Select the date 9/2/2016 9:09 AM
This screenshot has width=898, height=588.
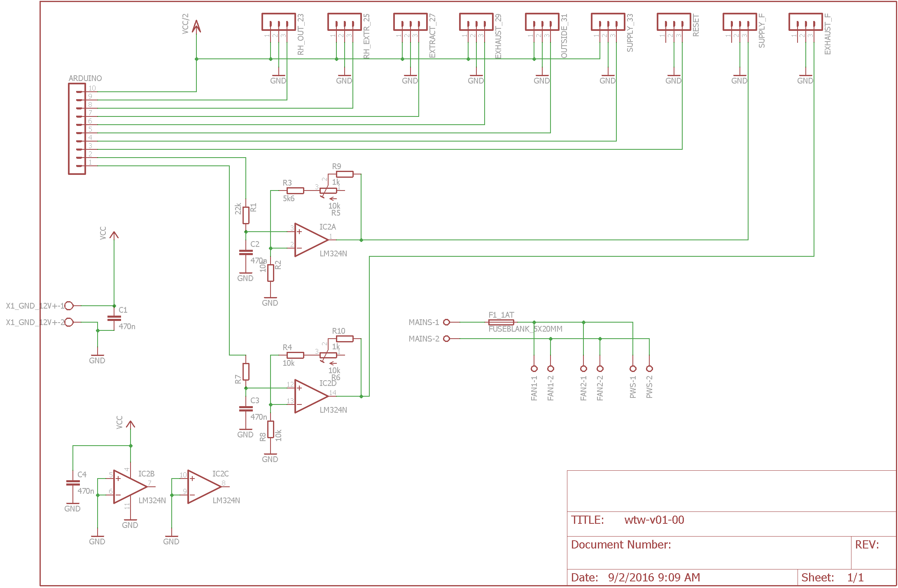[x=654, y=578]
